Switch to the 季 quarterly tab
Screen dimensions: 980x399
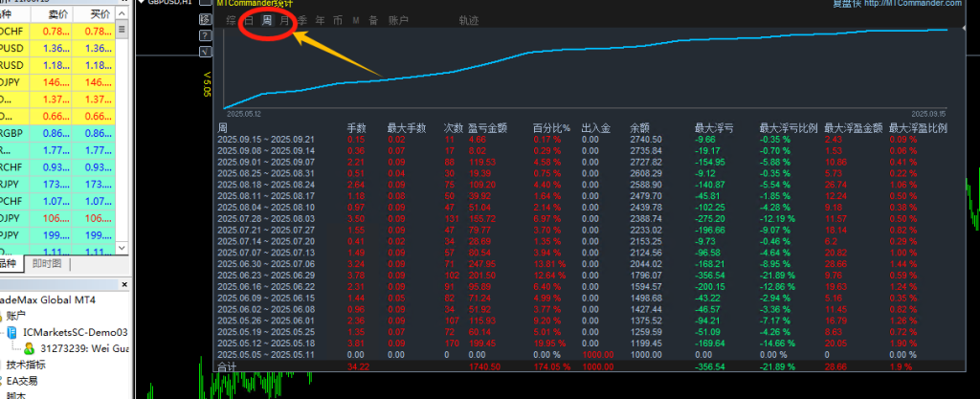click(x=302, y=21)
